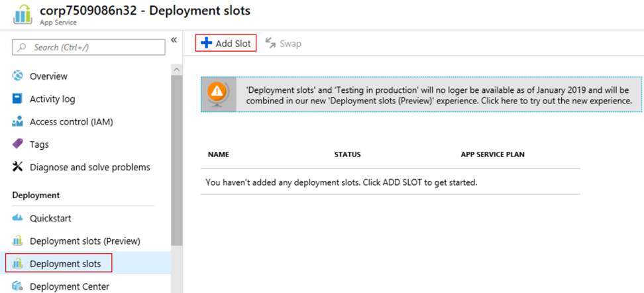644x293 pixels.
Task: Click the NAME column header
Action: point(218,154)
